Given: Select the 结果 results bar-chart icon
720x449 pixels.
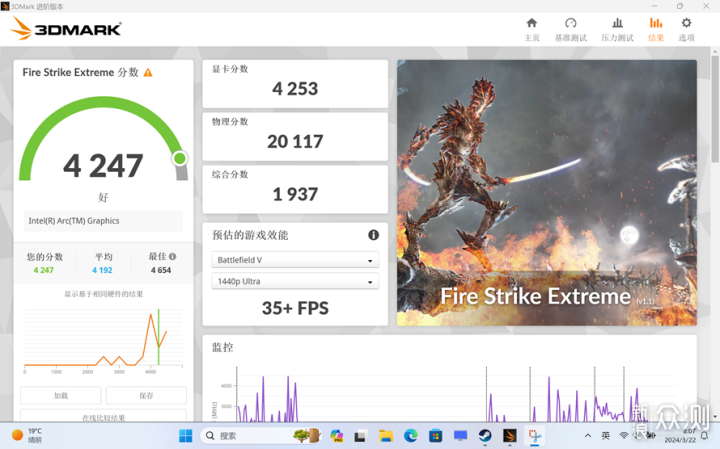Looking at the screenshot, I should [x=656, y=23].
